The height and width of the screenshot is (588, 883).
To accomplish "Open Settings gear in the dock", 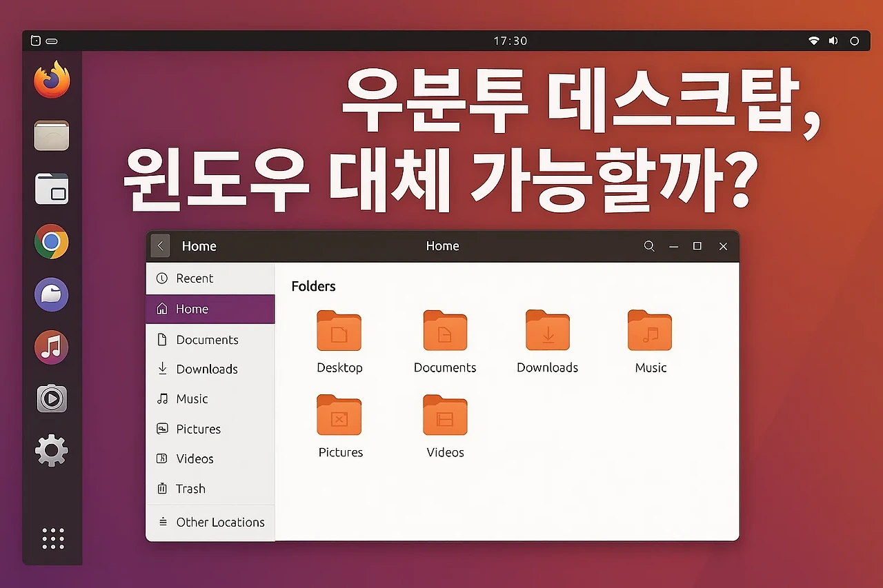I will [52, 452].
